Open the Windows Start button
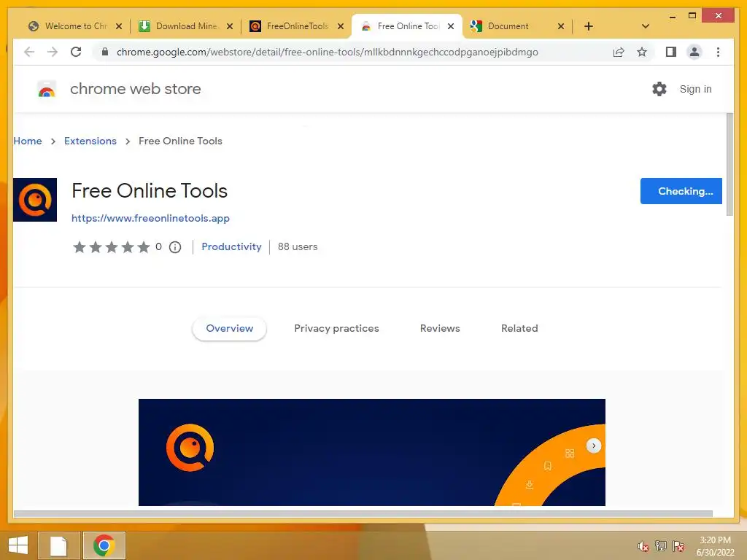The image size is (747, 560). (x=18, y=545)
